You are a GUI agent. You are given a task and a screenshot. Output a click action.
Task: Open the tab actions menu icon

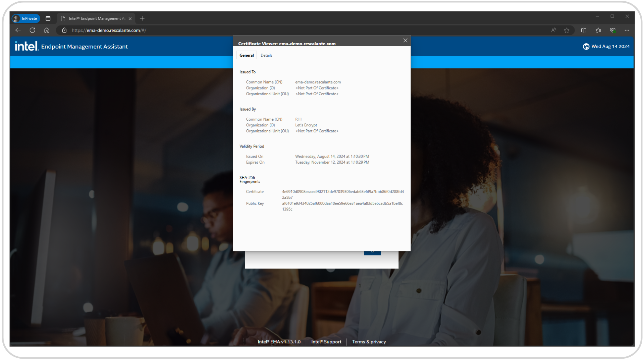pos(48,18)
